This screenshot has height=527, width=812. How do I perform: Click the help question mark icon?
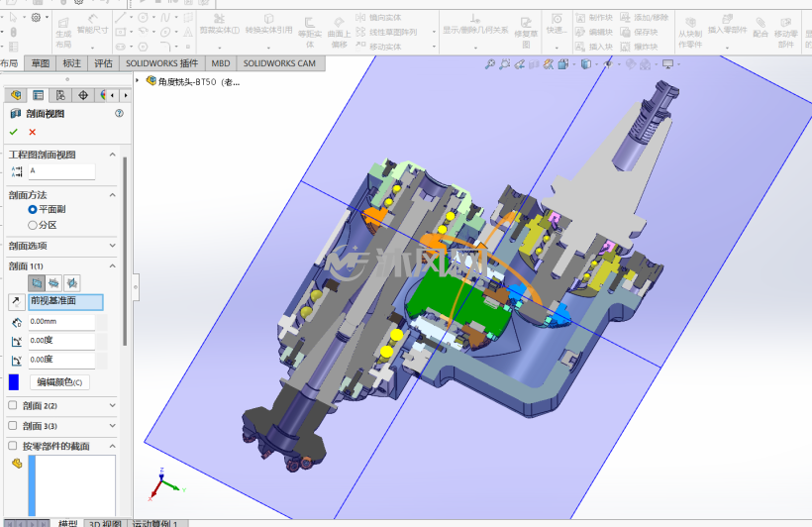click(x=119, y=113)
